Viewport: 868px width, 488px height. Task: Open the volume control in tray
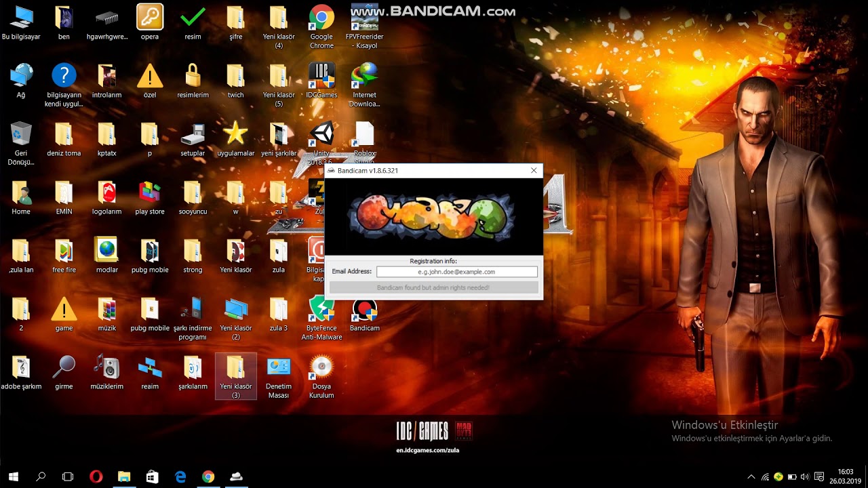pyautogui.click(x=805, y=476)
